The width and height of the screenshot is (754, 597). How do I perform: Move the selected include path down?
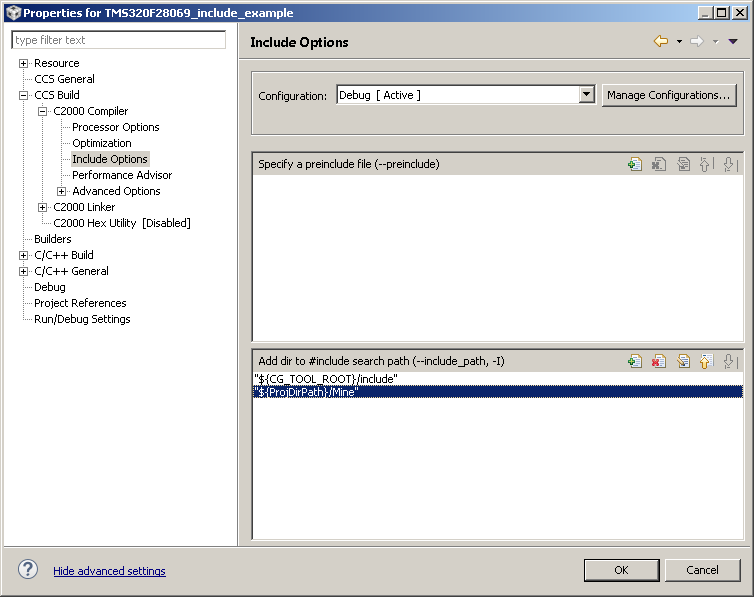[x=729, y=361]
